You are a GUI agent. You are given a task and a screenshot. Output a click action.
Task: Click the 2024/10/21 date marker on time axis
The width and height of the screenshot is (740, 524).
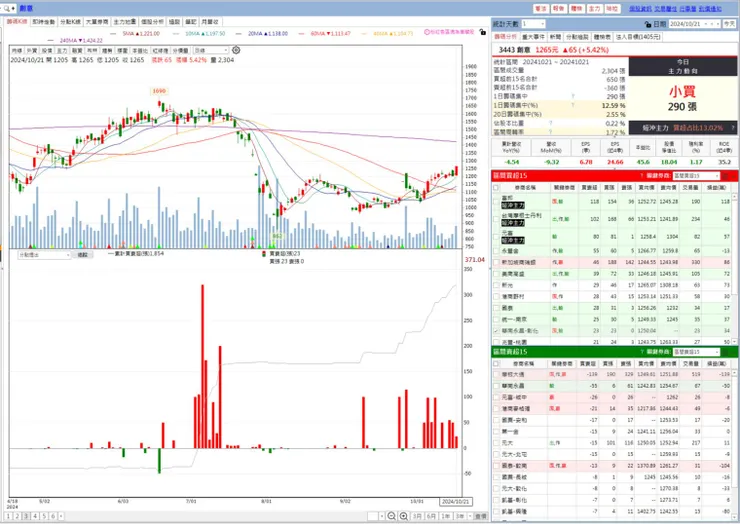tap(455, 502)
